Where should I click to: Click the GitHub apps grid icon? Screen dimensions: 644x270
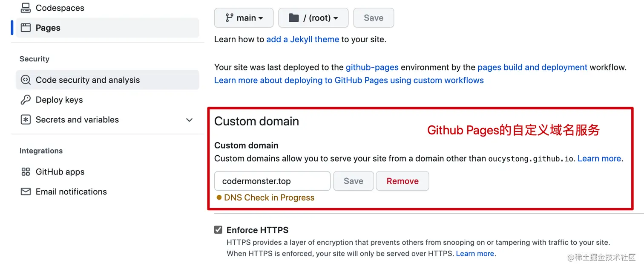[26, 172]
